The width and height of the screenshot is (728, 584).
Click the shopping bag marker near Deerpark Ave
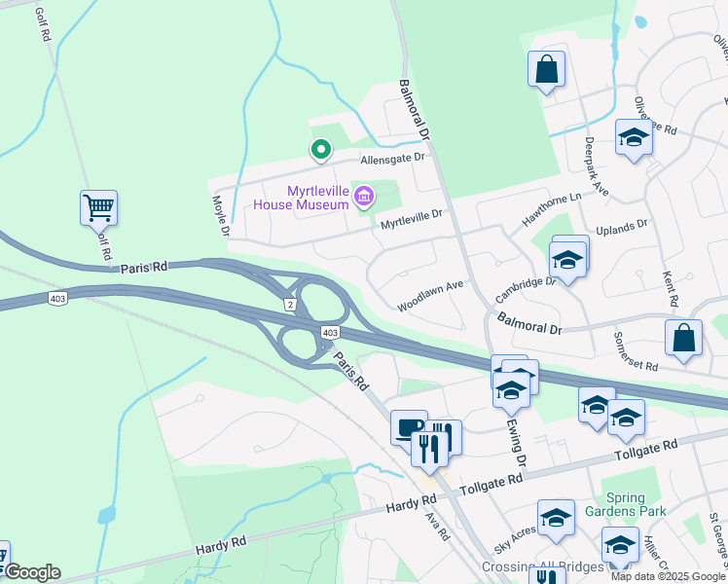click(x=546, y=70)
